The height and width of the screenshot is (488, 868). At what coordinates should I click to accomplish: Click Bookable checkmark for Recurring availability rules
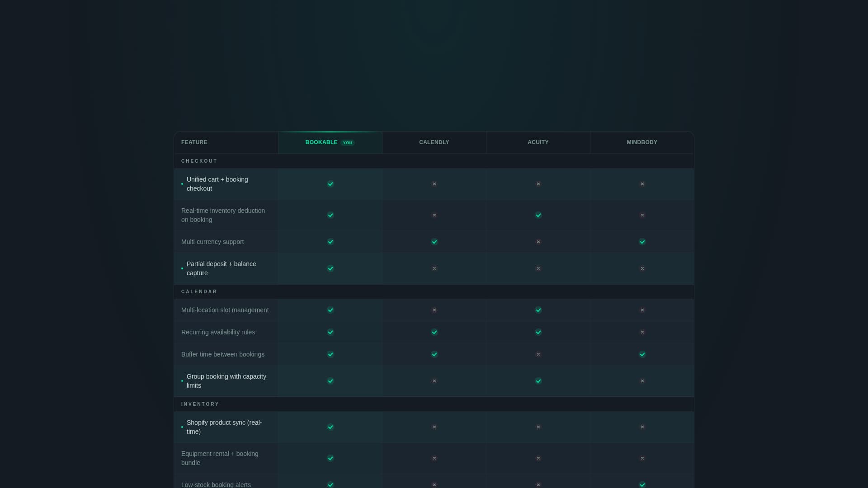tap(330, 332)
